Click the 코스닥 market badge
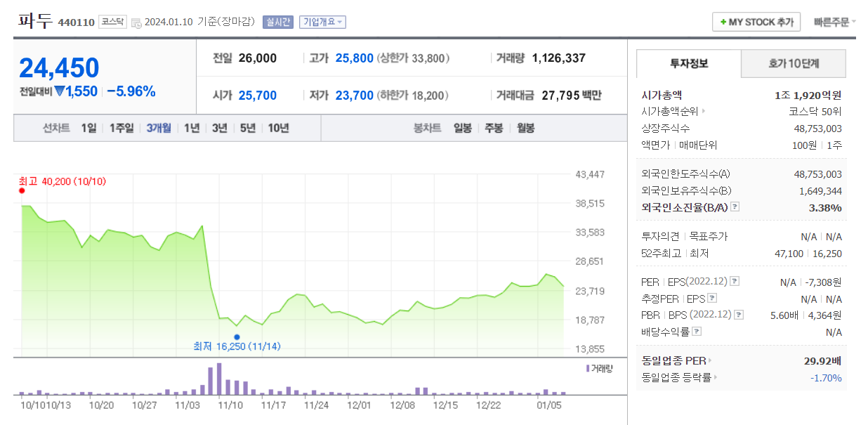The height and width of the screenshot is (425, 868). [x=112, y=22]
